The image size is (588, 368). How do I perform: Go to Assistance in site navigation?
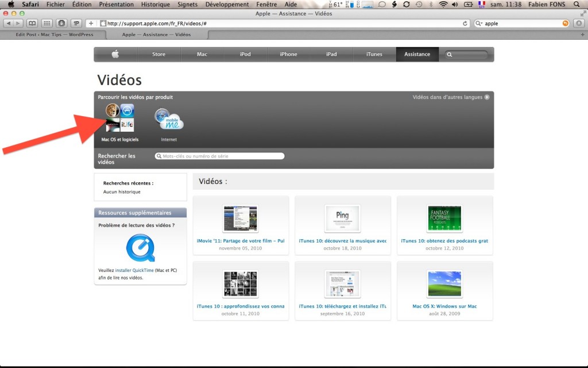point(417,54)
